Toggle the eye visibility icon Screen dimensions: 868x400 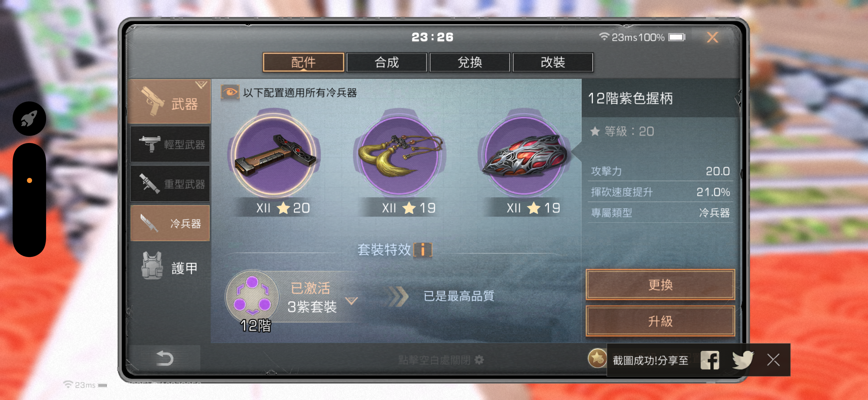(230, 92)
